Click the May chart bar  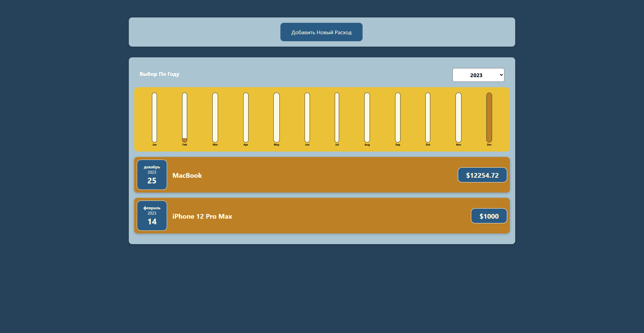click(x=276, y=117)
